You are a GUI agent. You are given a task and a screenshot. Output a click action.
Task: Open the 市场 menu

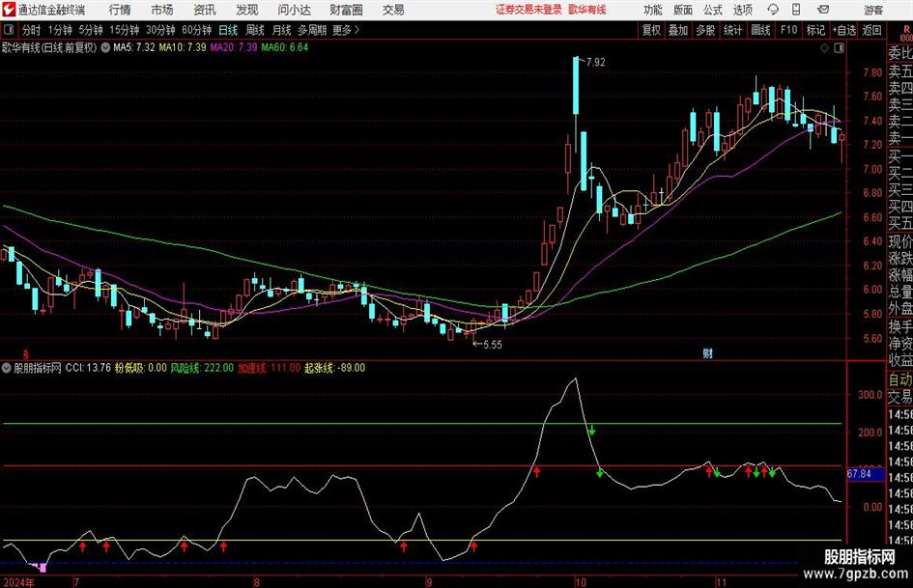point(162,10)
